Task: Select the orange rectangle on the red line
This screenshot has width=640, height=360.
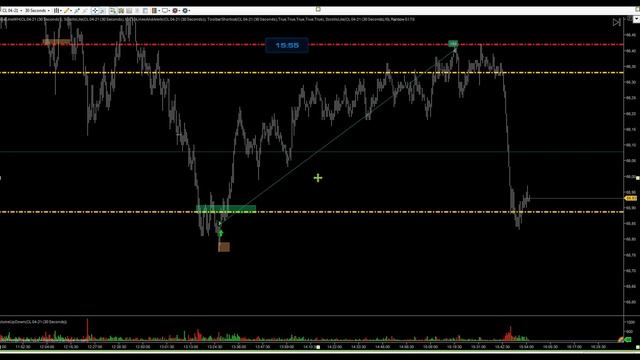Action: [x=57, y=42]
